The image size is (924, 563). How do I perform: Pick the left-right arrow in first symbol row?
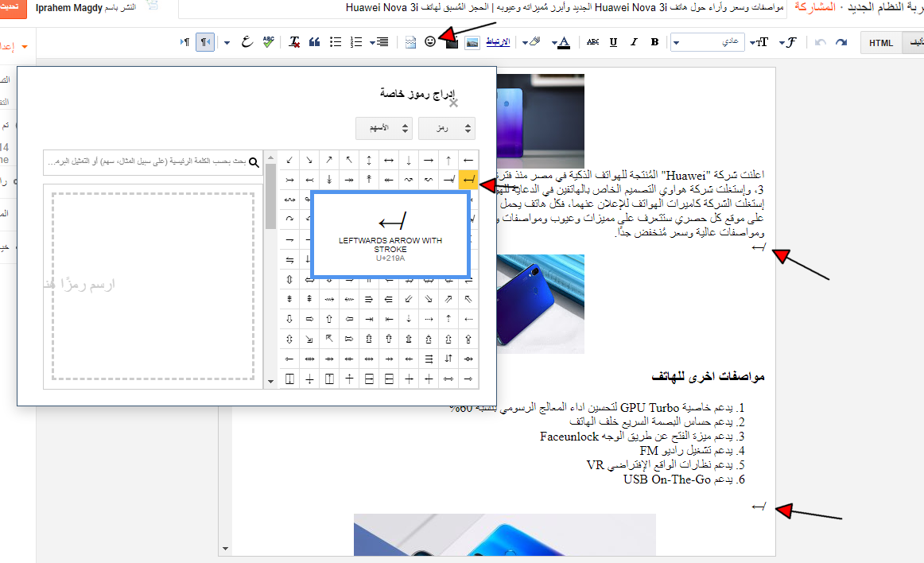pyautogui.click(x=388, y=160)
